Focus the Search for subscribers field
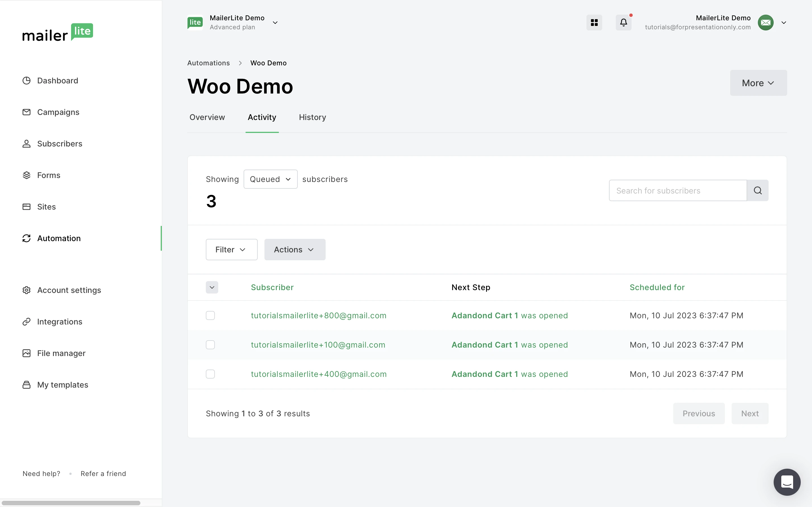 678,190
